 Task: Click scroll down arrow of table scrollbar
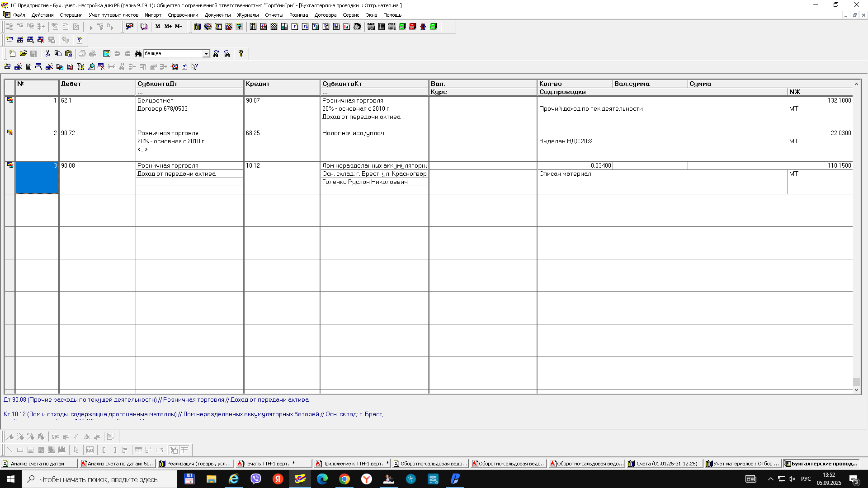coord(856,390)
